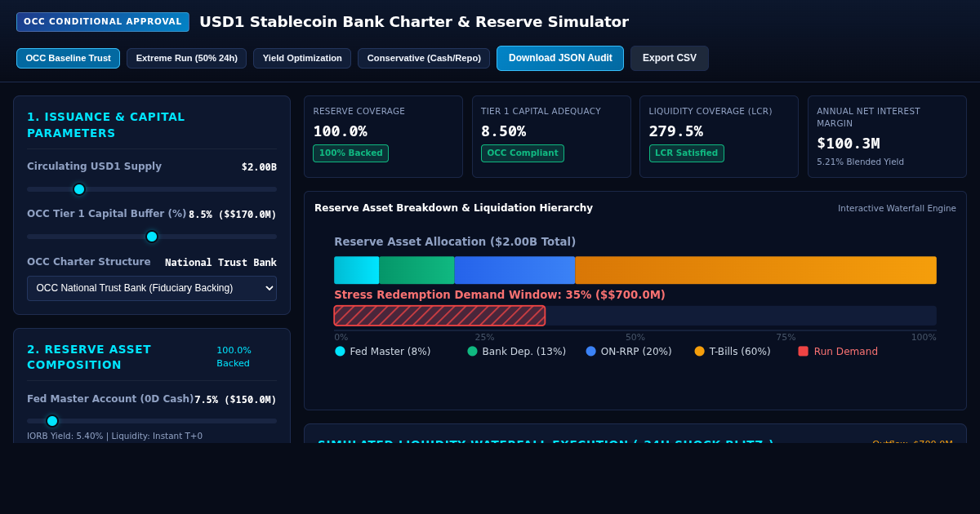Select the OCC Baseline Trust scenario
Viewport: 980px width, 514px height.
coord(68,58)
